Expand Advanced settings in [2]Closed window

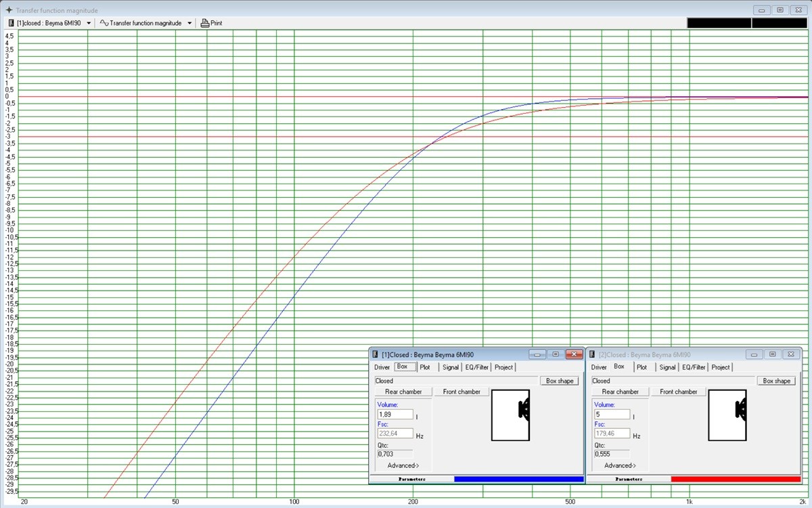click(x=620, y=465)
